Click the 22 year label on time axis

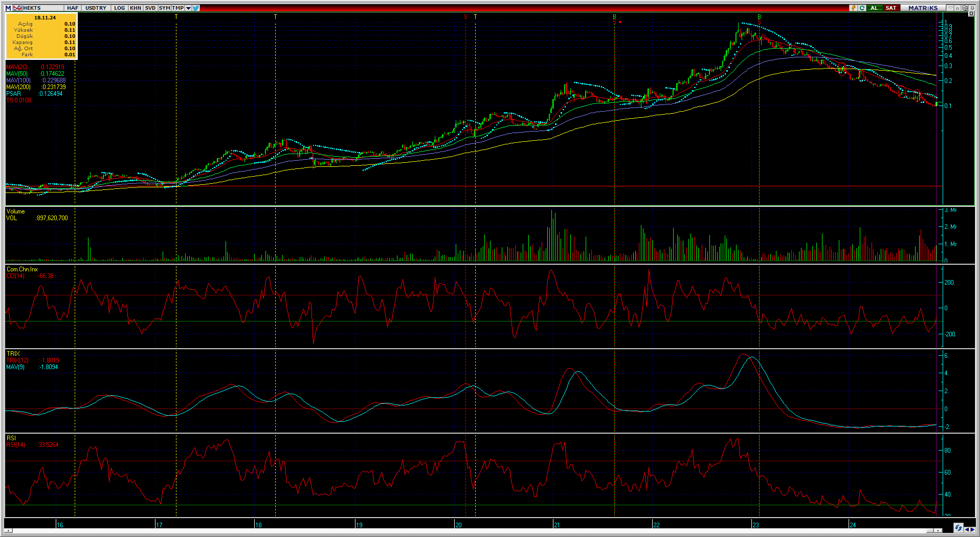pyautogui.click(x=656, y=525)
